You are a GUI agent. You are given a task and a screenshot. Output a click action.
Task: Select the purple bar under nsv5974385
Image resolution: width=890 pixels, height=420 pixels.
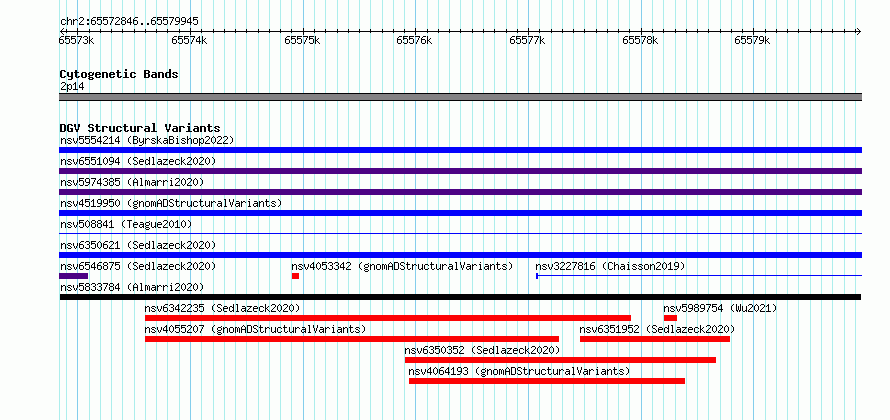460,192
